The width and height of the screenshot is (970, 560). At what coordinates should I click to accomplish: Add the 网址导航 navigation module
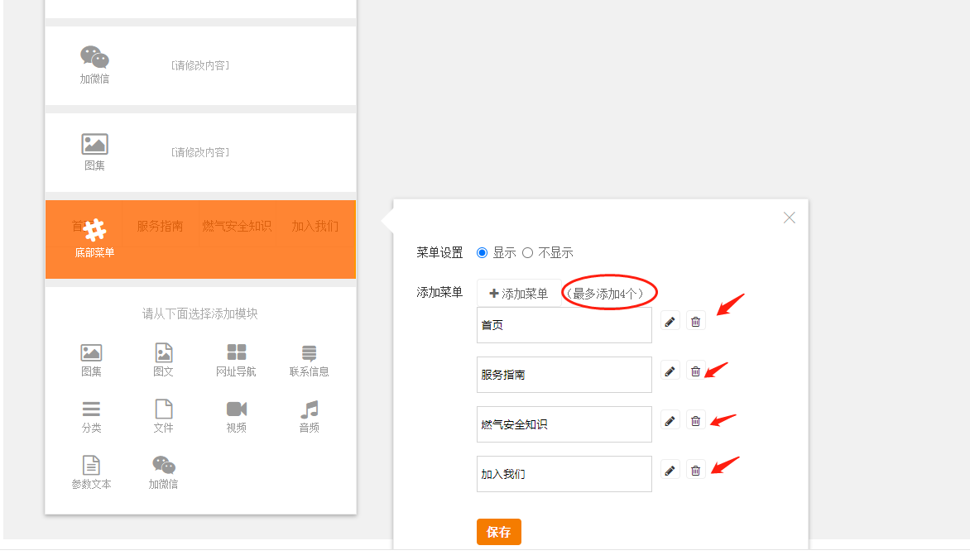[237, 360]
